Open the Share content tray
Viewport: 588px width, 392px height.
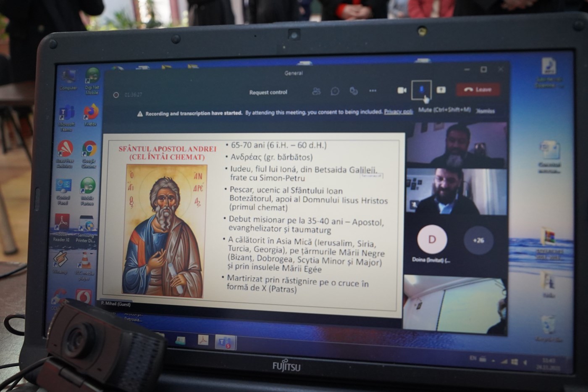coord(441,89)
